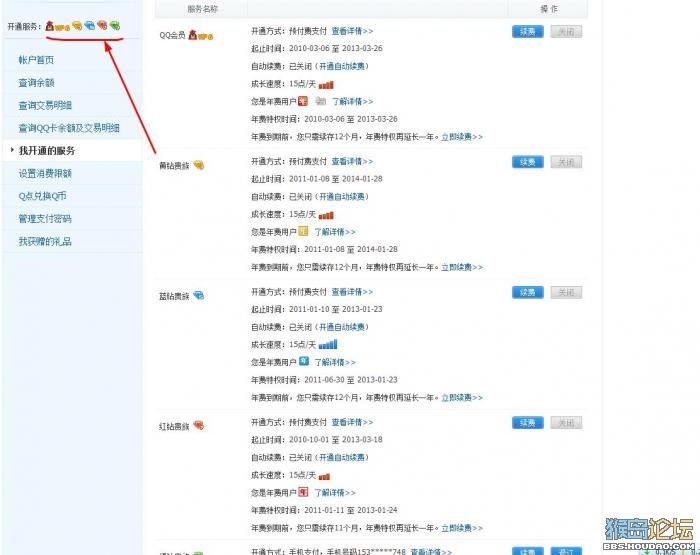The width and height of the screenshot is (700, 555).
Task: Click the yellow annual-fee badge in 黄钻贵族 row
Action: click(303, 231)
